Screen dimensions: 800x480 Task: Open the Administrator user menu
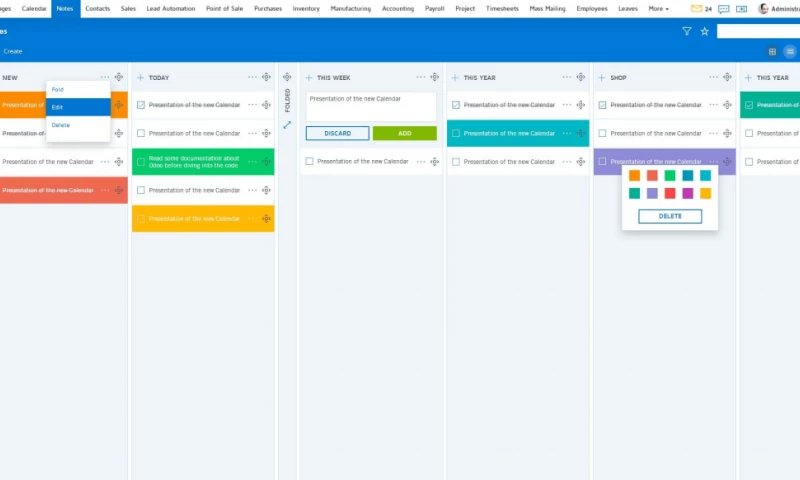click(x=778, y=8)
